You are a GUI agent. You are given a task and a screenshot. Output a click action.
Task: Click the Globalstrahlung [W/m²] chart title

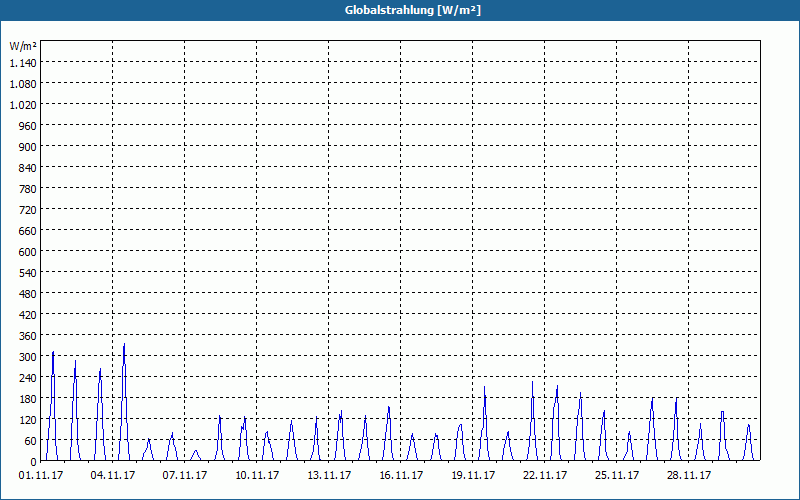[412, 10]
